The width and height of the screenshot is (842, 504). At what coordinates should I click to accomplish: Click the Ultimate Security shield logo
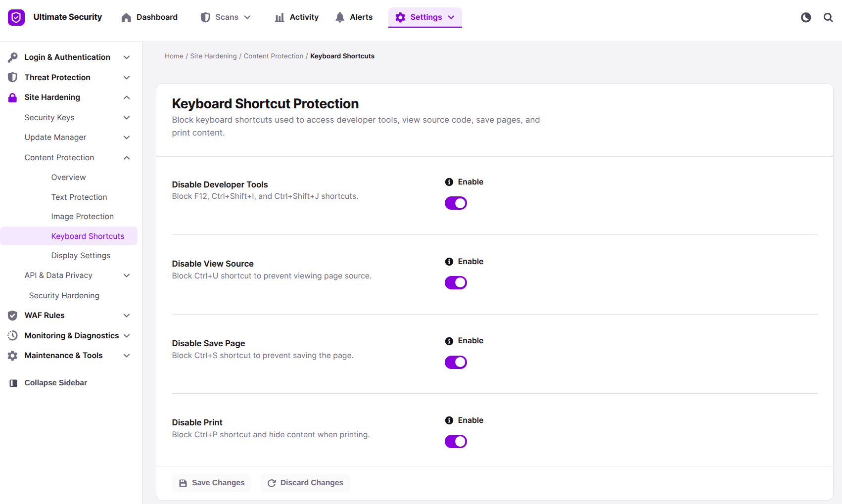tap(16, 17)
